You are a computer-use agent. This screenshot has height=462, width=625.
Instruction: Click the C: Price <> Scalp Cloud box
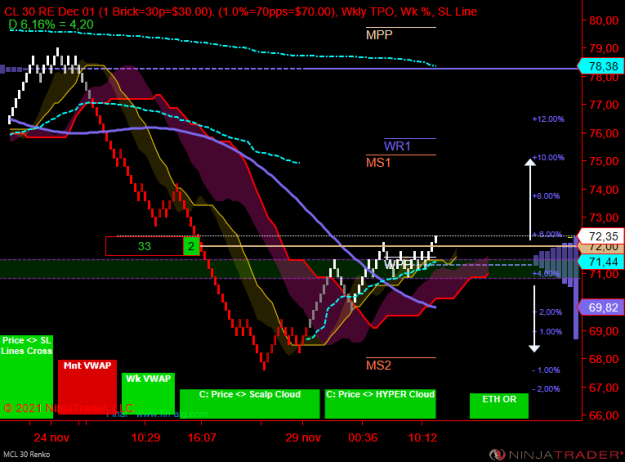tap(250, 404)
